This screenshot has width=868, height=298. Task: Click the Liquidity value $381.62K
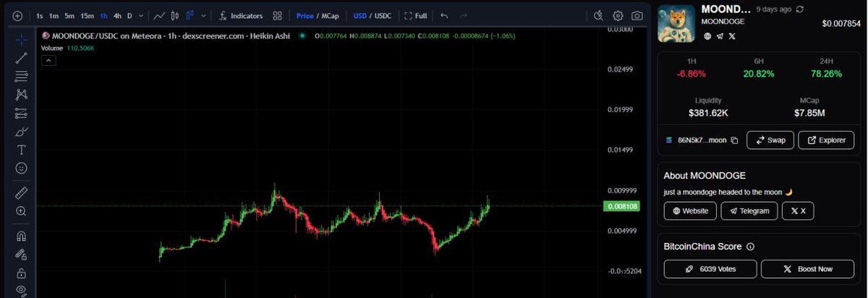click(x=708, y=114)
